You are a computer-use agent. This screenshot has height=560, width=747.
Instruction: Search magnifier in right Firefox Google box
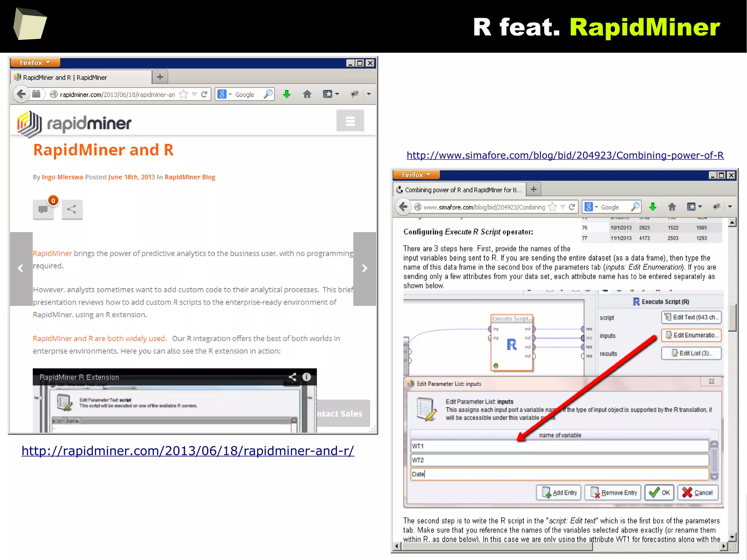[635, 206]
